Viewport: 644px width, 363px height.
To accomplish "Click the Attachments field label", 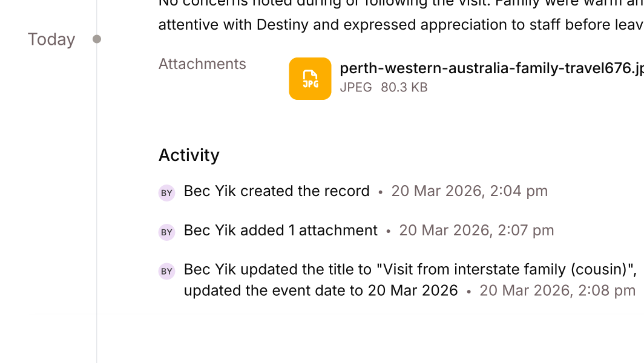I will click(202, 64).
